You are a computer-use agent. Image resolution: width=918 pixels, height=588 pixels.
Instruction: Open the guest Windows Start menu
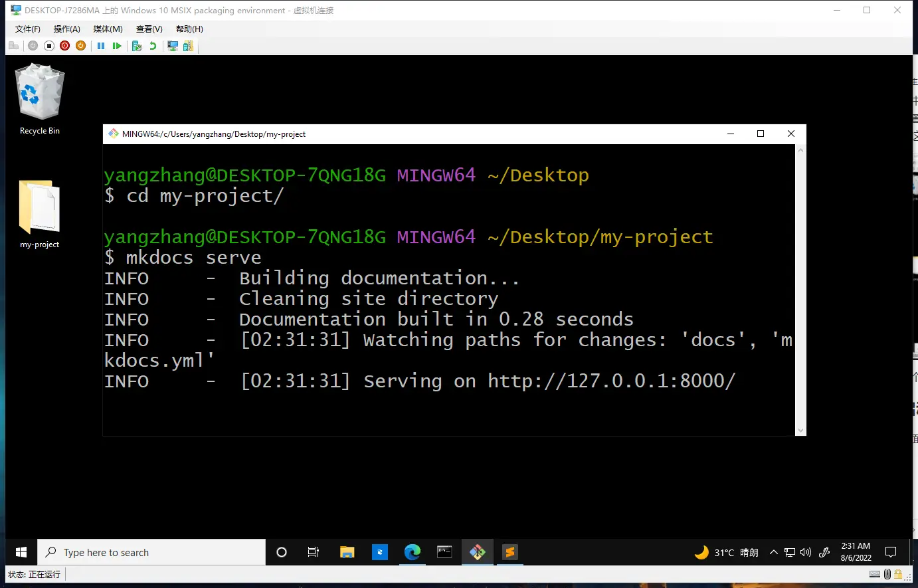21,552
